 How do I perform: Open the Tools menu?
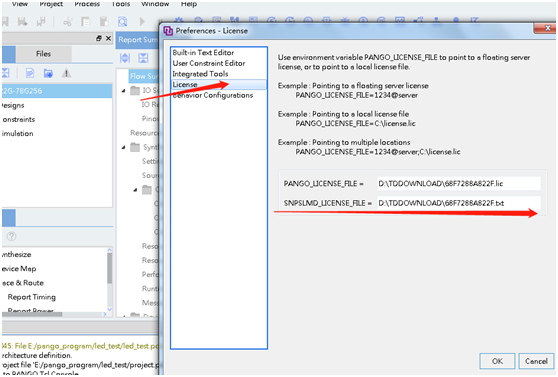coord(121,4)
